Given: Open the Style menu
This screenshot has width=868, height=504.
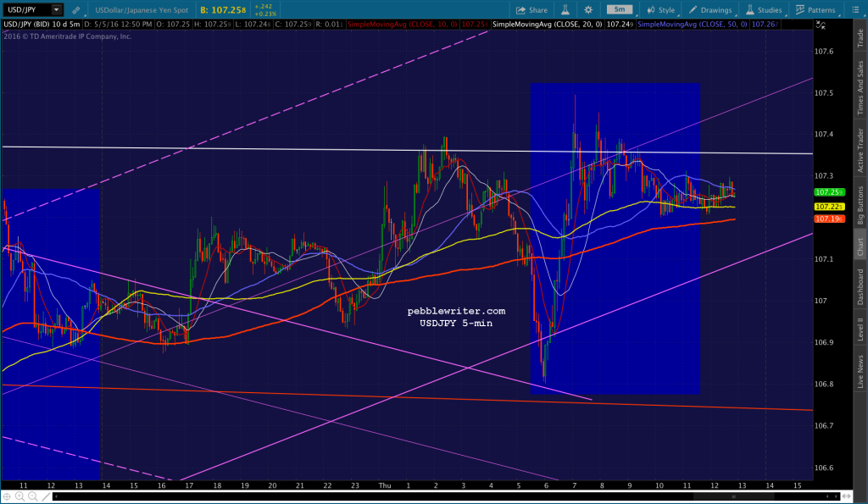Looking at the screenshot, I should pos(661,10).
